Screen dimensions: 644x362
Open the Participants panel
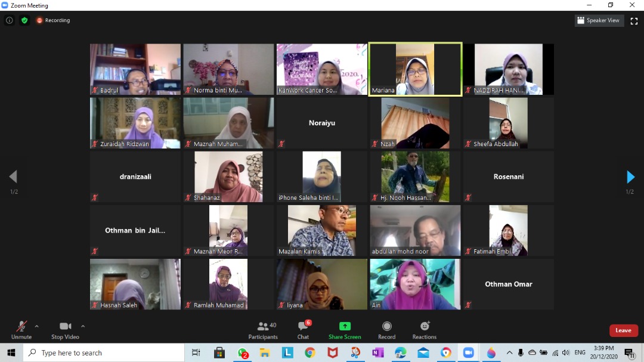coord(263,330)
